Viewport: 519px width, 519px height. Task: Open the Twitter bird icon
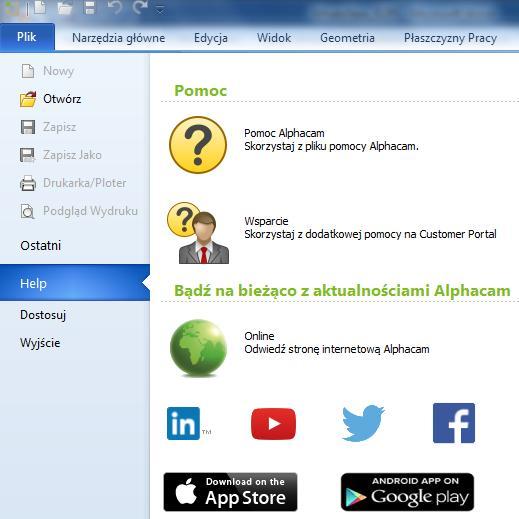tap(363, 423)
